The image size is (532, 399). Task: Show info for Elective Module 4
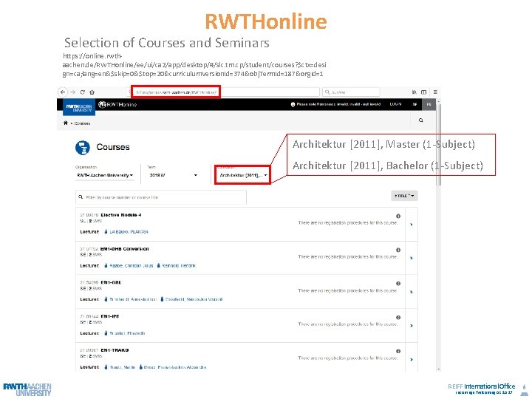pos(398,216)
